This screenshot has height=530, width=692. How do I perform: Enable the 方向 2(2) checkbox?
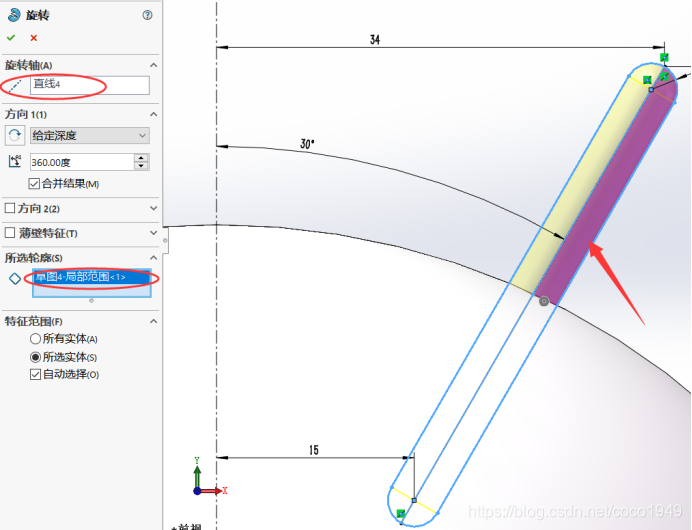(x=10, y=208)
